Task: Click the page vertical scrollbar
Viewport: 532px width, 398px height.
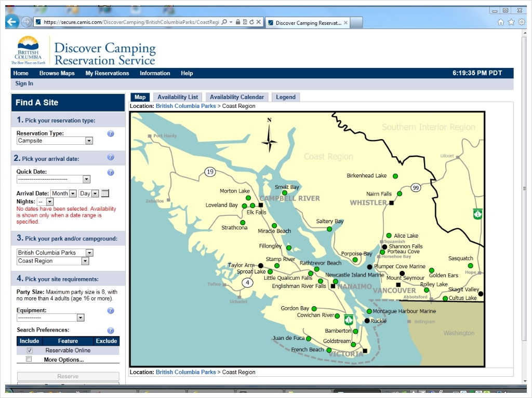Action: pos(524,188)
